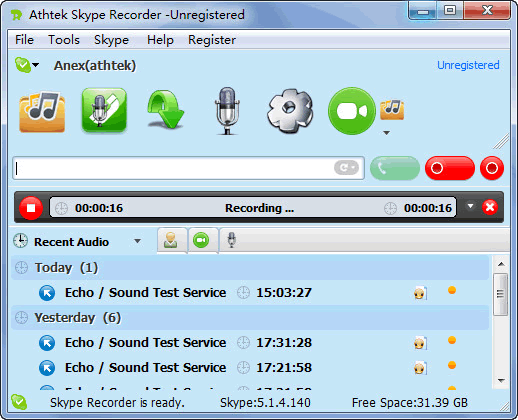Image resolution: width=518 pixels, height=420 pixels.
Task: Click the Unregistered link
Action: tap(468, 65)
